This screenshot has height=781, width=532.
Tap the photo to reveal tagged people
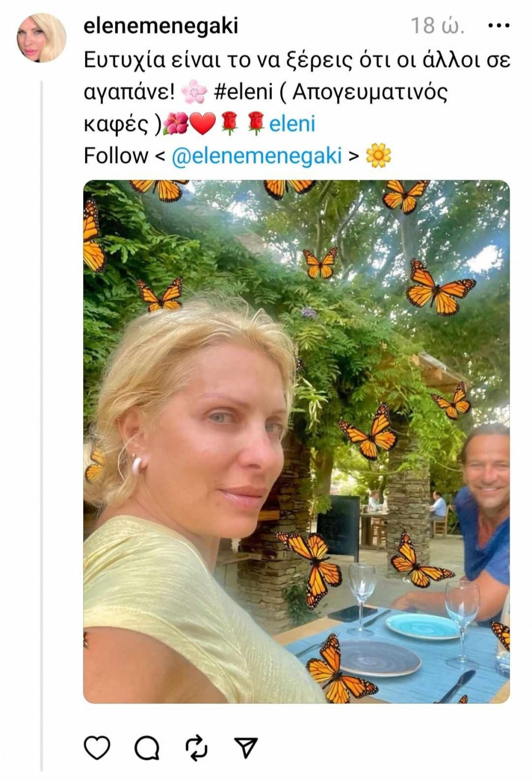296,443
